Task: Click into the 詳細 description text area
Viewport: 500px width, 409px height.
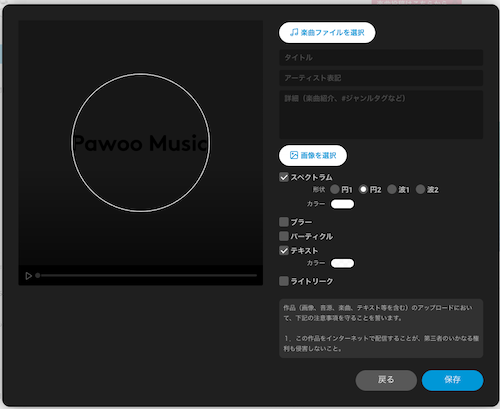Action: [381, 114]
